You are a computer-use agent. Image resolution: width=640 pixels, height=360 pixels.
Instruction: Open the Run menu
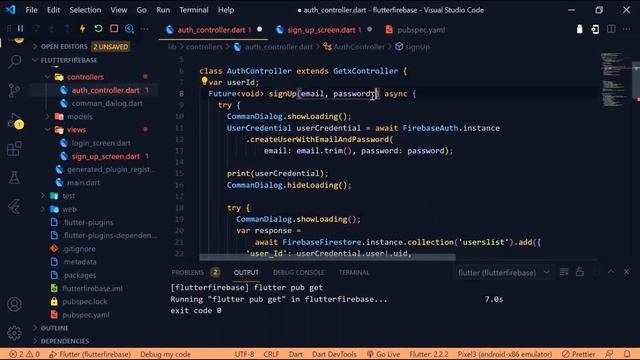(163, 10)
